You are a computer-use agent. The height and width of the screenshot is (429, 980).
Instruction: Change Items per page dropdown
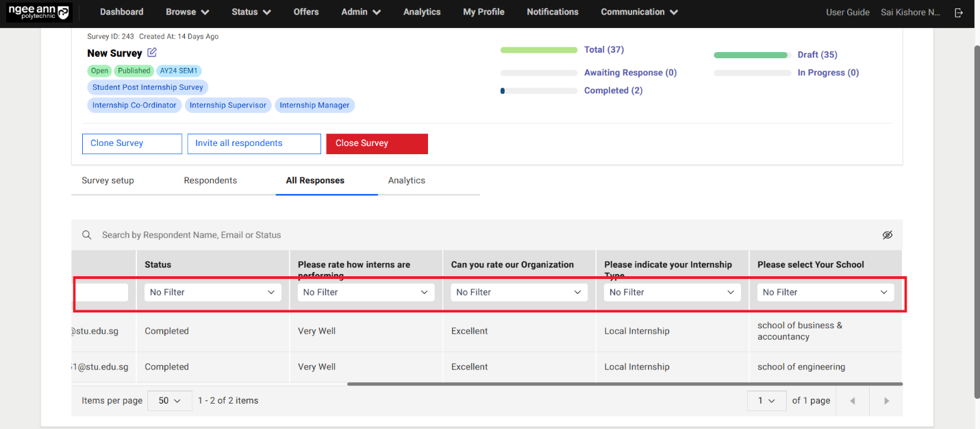[x=169, y=401]
